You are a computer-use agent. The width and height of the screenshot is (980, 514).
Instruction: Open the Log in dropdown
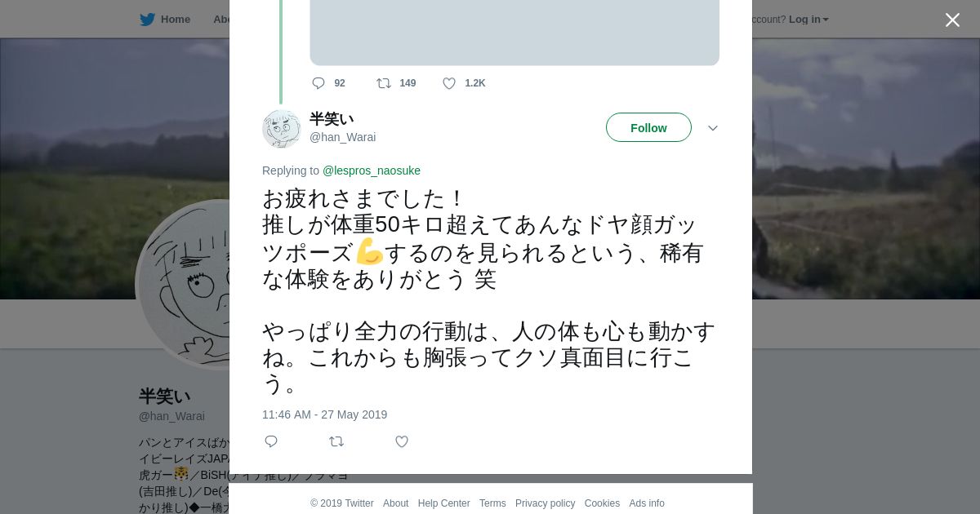point(808,20)
